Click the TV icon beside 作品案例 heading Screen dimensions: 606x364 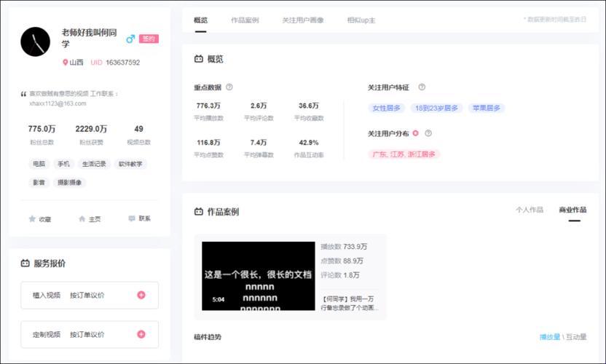tap(199, 211)
